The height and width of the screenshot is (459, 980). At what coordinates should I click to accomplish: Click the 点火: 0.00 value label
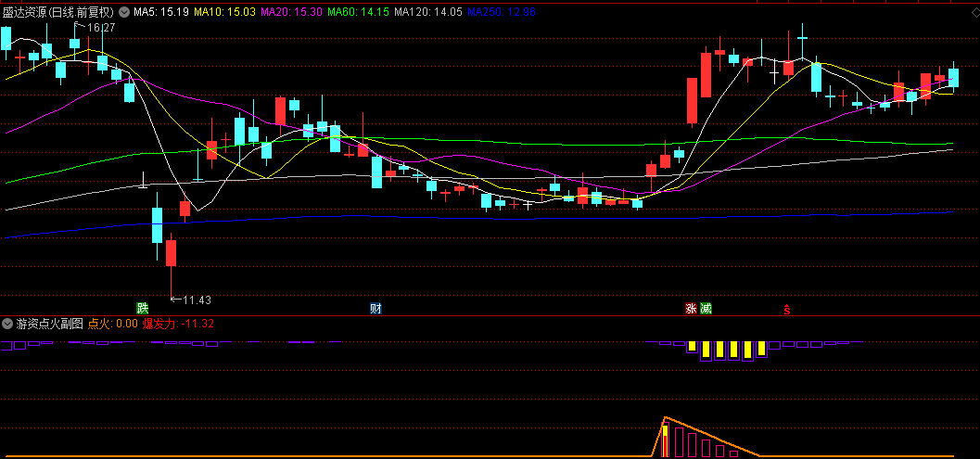pos(112,324)
